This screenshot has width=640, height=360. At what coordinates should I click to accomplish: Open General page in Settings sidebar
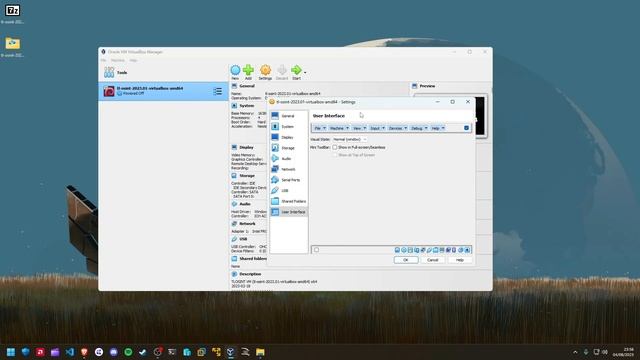pos(289,116)
